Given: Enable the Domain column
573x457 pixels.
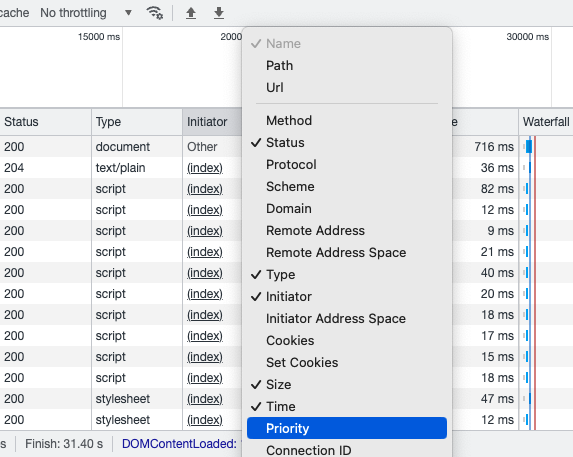Looking at the screenshot, I should pos(346,209).
